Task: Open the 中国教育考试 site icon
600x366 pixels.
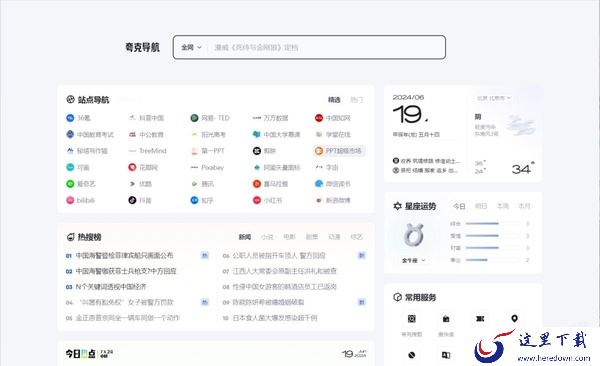Action: click(70, 134)
